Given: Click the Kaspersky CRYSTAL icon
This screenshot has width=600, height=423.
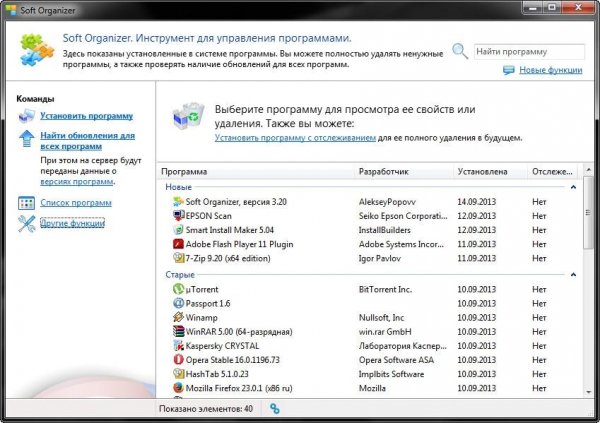Looking at the screenshot, I should [x=178, y=345].
